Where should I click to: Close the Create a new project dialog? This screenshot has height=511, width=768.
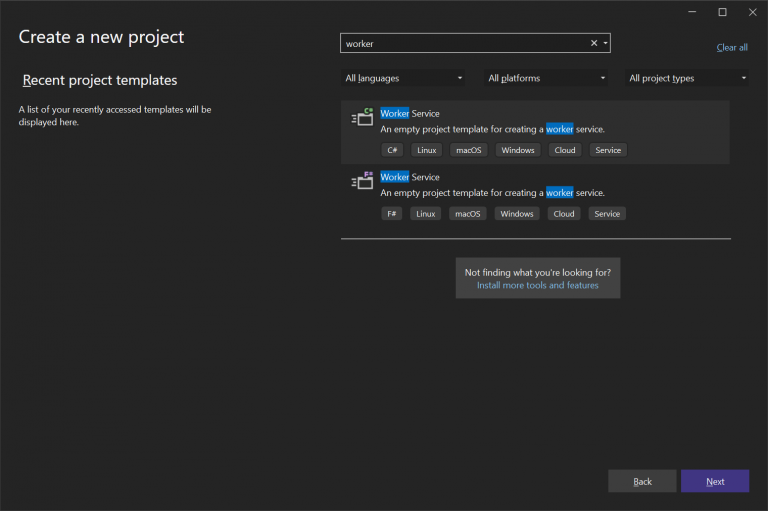tap(752, 12)
